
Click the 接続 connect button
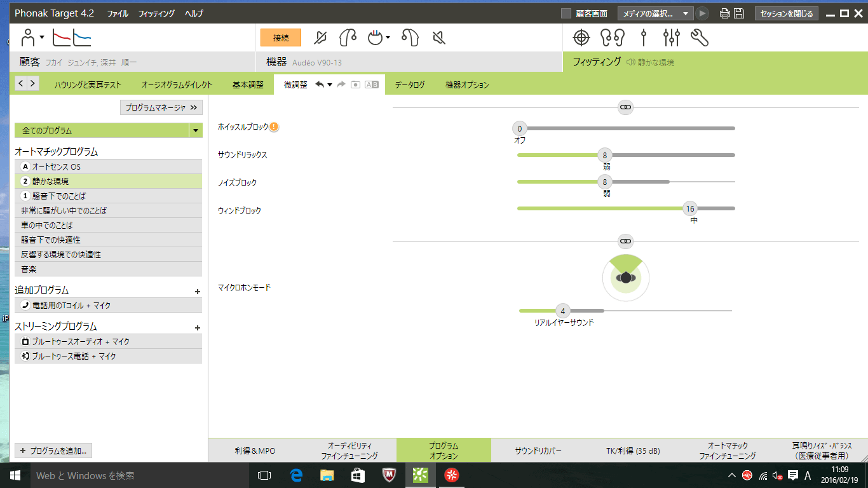click(281, 38)
